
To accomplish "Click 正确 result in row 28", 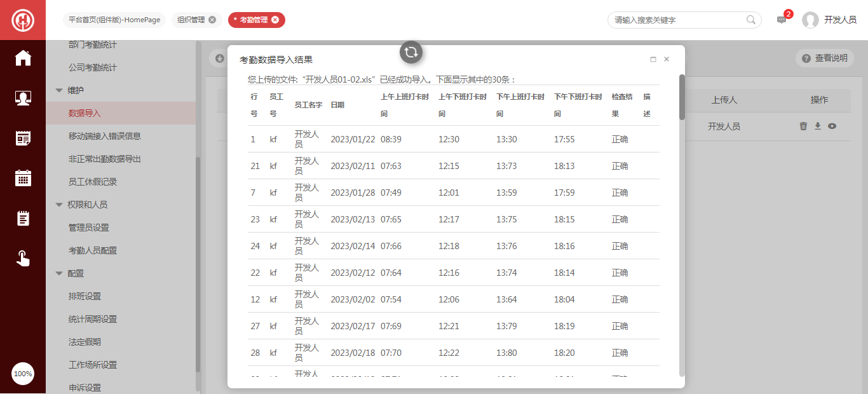I will pyautogui.click(x=620, y=353).
